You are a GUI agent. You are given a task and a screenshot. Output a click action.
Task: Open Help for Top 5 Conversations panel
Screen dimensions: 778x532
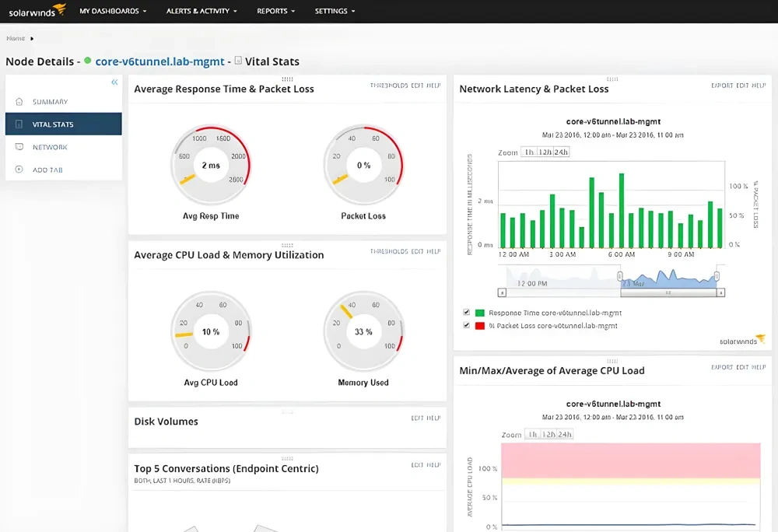pos(433,465)
